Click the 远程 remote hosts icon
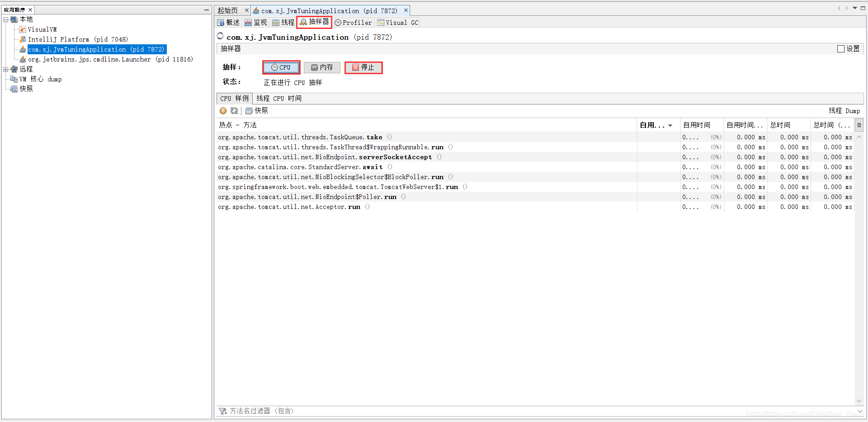Image resolution: width=868 pixels, height=422 pixels. point(14,69)
